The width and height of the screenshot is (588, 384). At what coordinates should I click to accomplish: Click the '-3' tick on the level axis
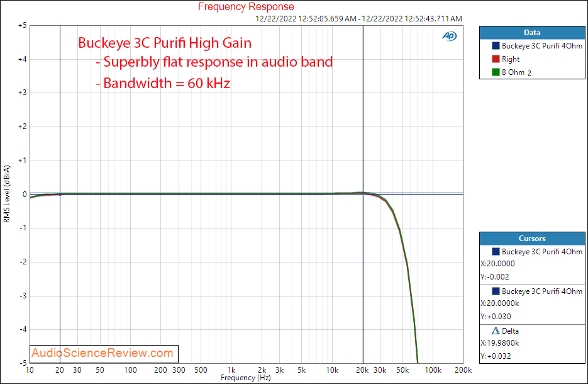point(23,296)
